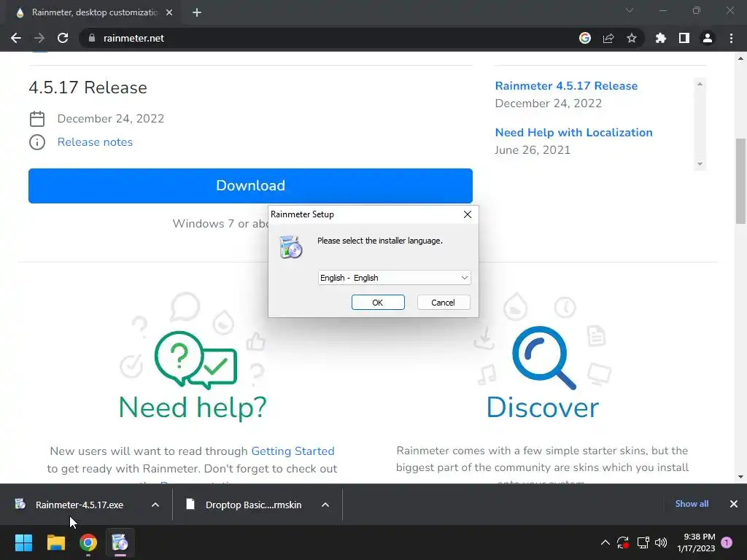
Task: Close the Rainmeter browser tab
Action: tap(169, 12)
